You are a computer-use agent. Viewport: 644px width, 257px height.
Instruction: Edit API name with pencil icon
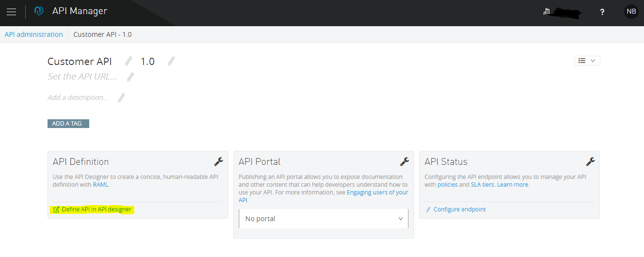129,61
